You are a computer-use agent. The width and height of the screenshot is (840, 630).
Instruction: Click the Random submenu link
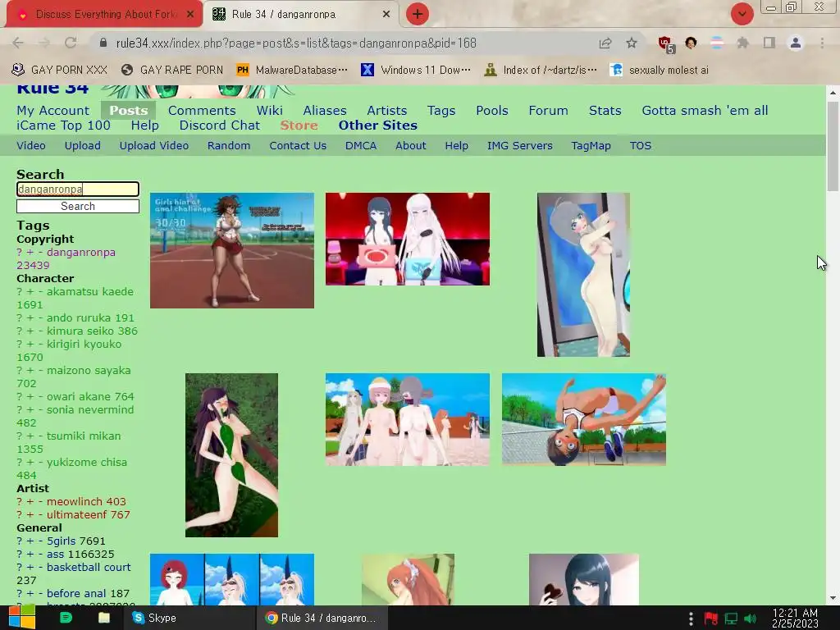(229, 146)
